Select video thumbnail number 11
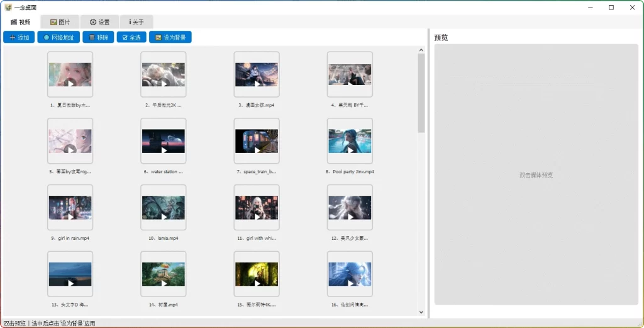 [257, 208]
